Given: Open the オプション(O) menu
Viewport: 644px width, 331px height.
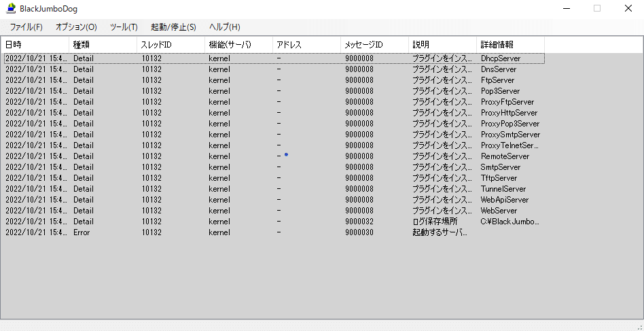Looking at the screenshot, I should [76, 27].
